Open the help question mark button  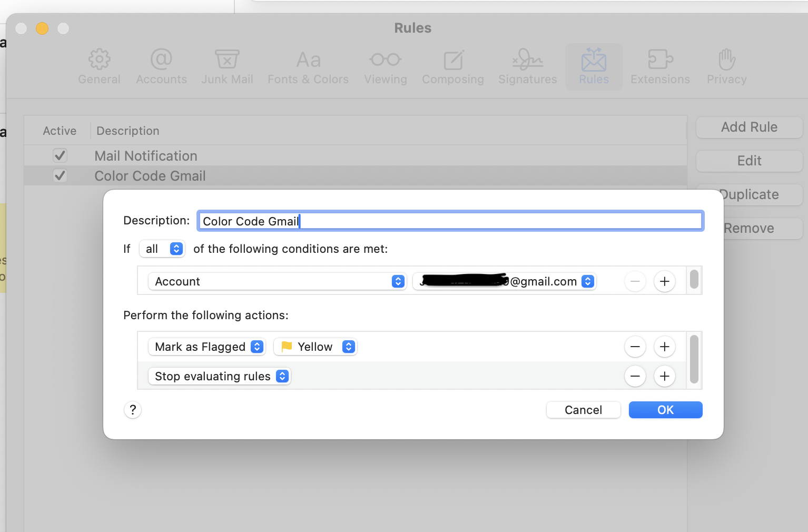point(132,410)
